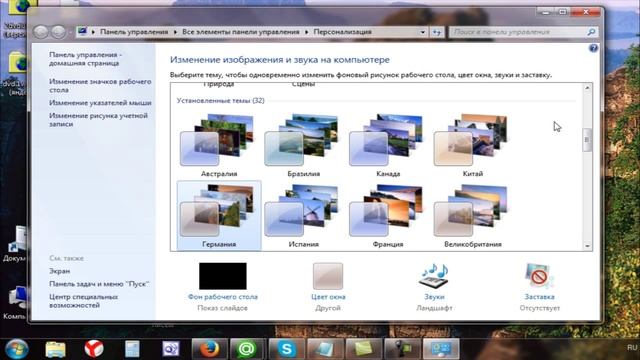Click Панель управления breadcrumb

click(134, 32)
